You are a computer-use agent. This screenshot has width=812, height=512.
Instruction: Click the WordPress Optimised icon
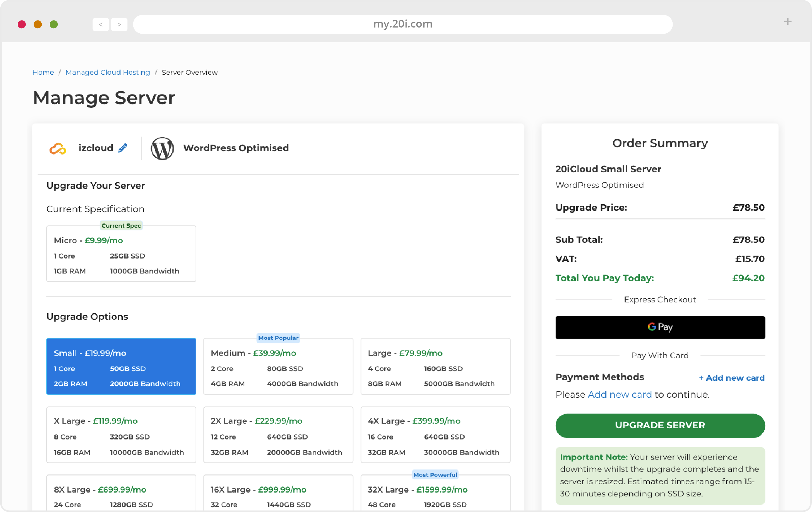click(x=162, y=148)
